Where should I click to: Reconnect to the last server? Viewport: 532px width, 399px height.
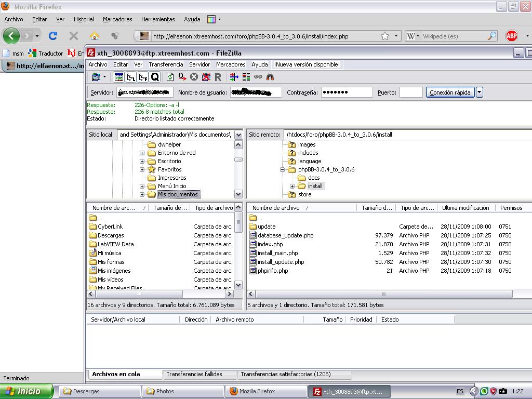(x=218, y=77)
